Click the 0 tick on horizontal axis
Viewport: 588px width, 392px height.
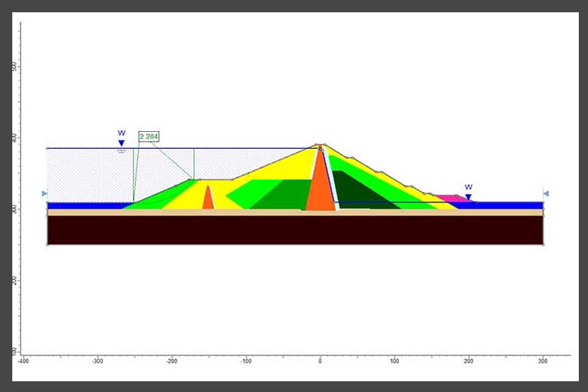point(320,359)
